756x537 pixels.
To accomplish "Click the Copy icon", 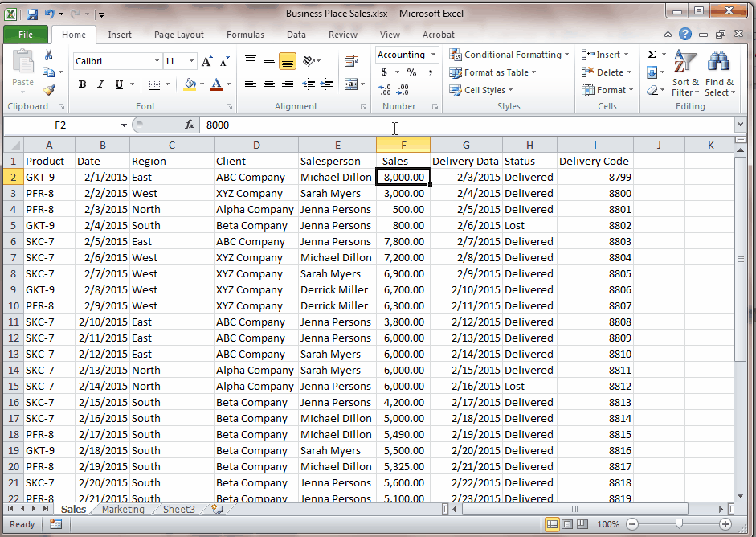I will (48, 72).
